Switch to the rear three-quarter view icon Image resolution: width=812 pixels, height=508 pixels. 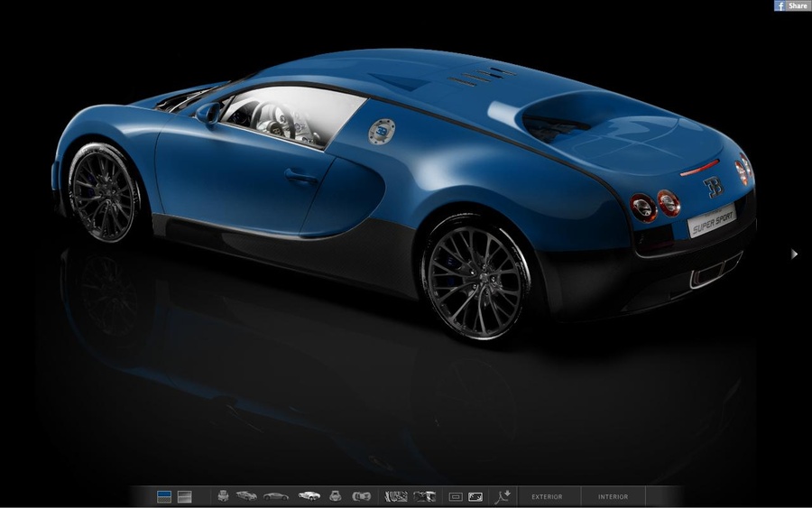click(309, 496)
